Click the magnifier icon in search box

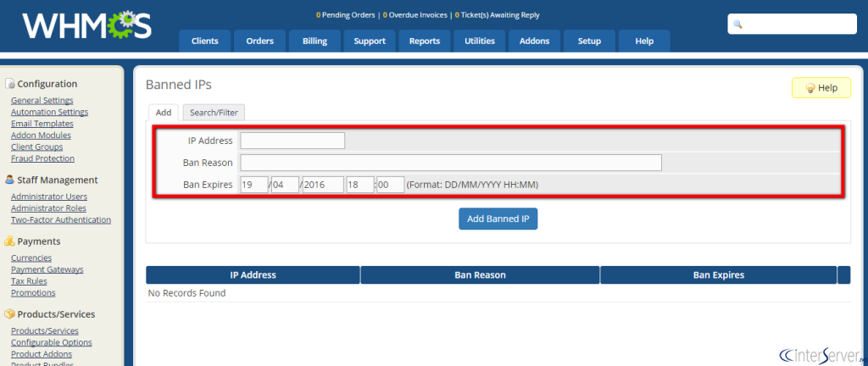[737, 25]
